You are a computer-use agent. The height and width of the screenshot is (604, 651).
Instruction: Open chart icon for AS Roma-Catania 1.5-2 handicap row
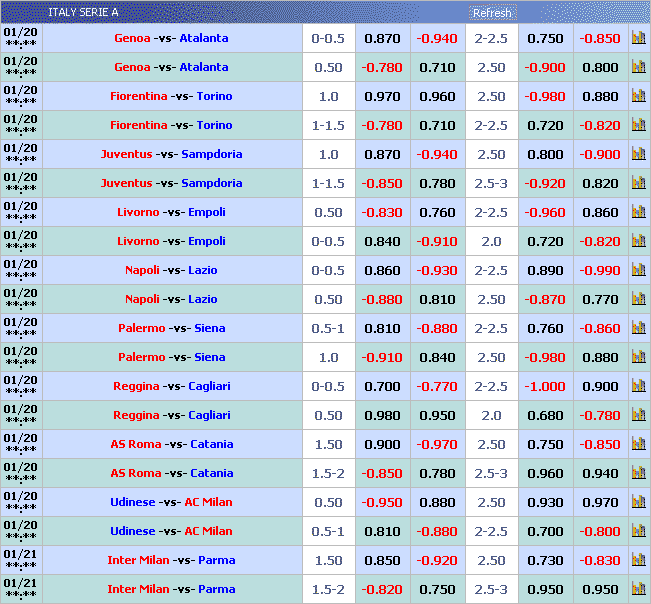tap(638, 474)
